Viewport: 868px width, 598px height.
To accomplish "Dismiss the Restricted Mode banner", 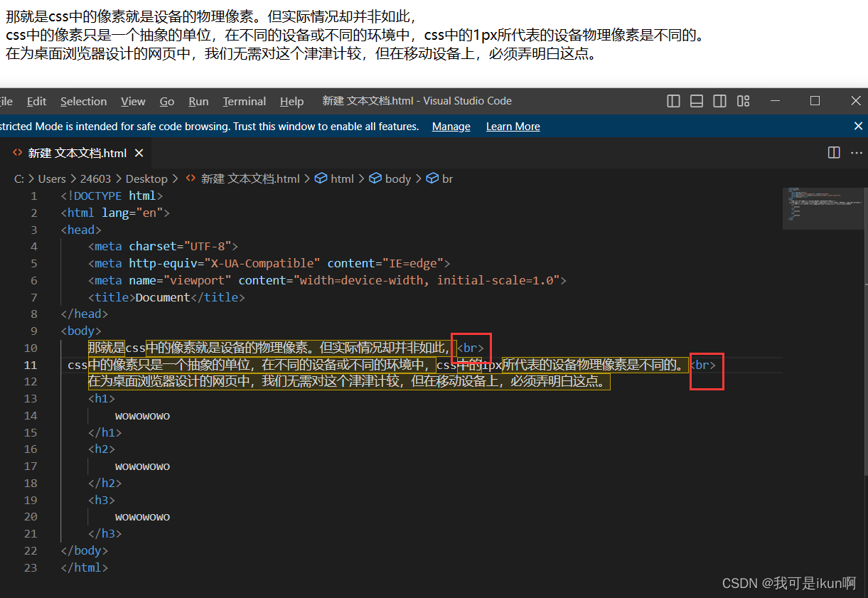I will tap(858, 126).
